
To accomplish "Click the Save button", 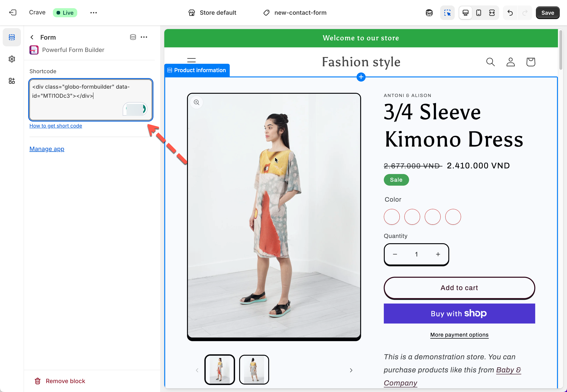I will pos(547,13).
